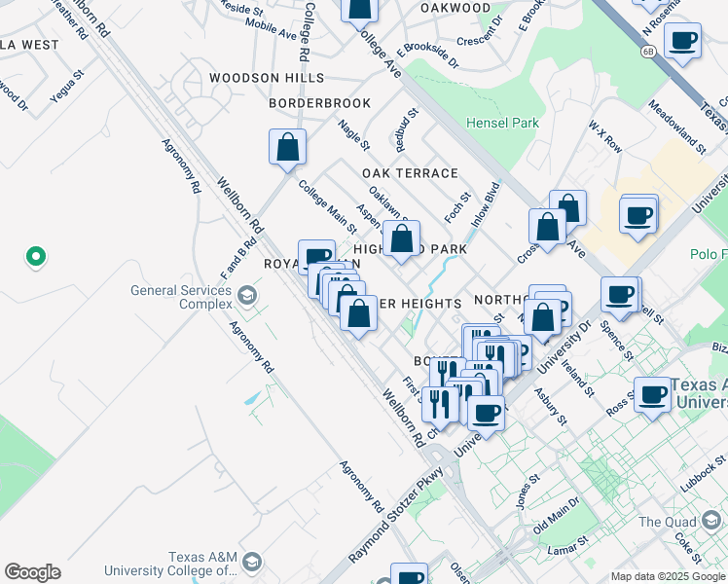The image size is (728, 584).
Task: Click the Hensel Park label
Action: pyautogui.click(x=502, y=123)
